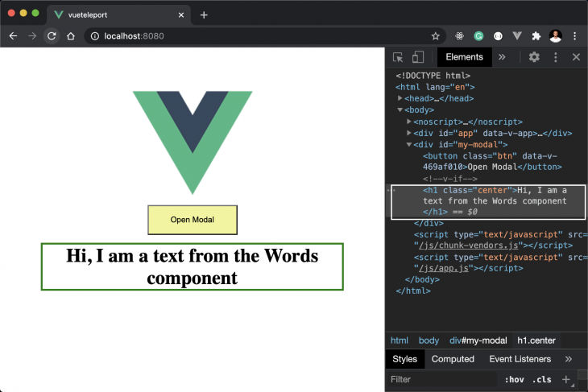Toggle the .cls class editor
588x392 pixels.
click(x=542, y=379)
